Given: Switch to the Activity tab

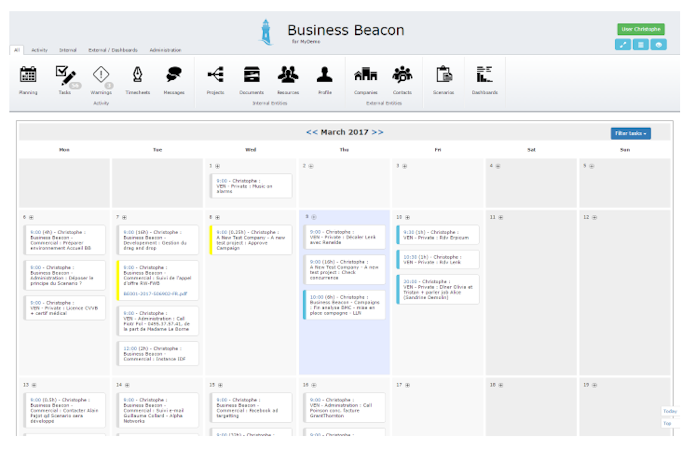Looking at the screenshot, I should tap(39, 49).
